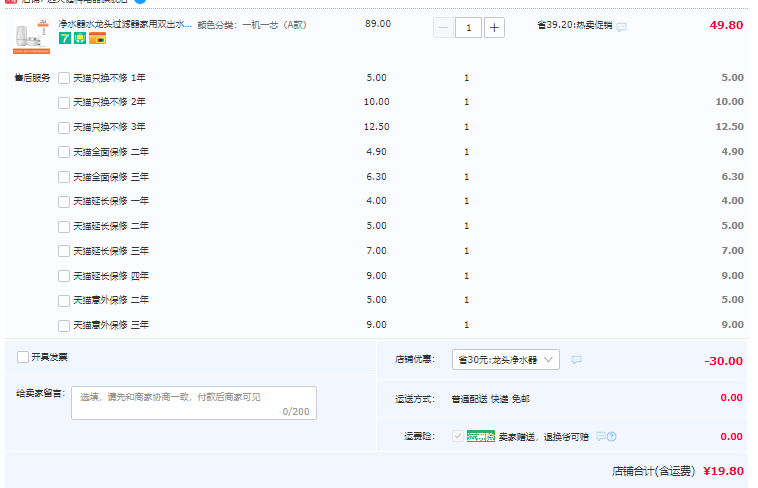Click the green 运费险 label badge
The height and width of the screenshot is (488, 758).
pos(481,436)
